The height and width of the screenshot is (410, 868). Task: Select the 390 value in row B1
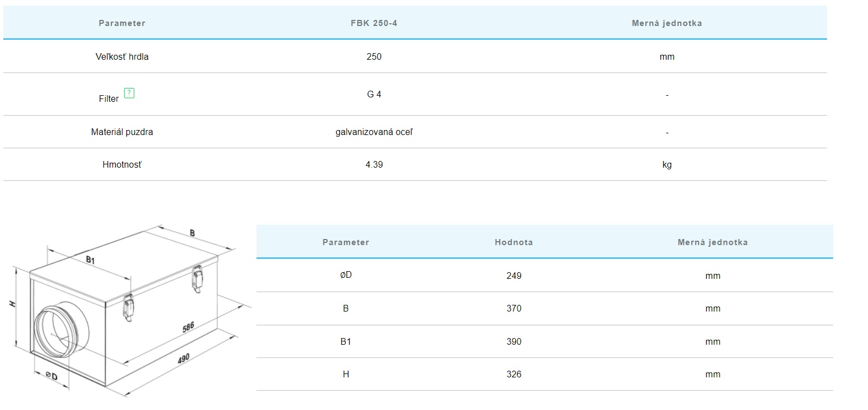513,341
